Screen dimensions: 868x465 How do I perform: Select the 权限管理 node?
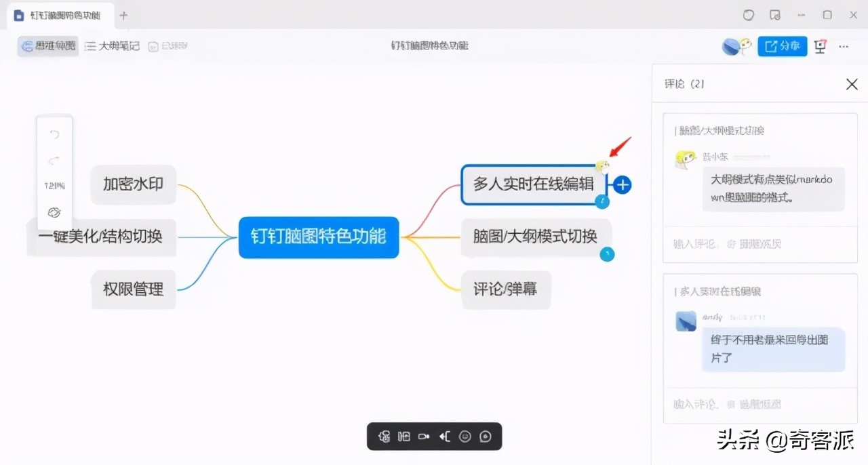pos(134,289)
